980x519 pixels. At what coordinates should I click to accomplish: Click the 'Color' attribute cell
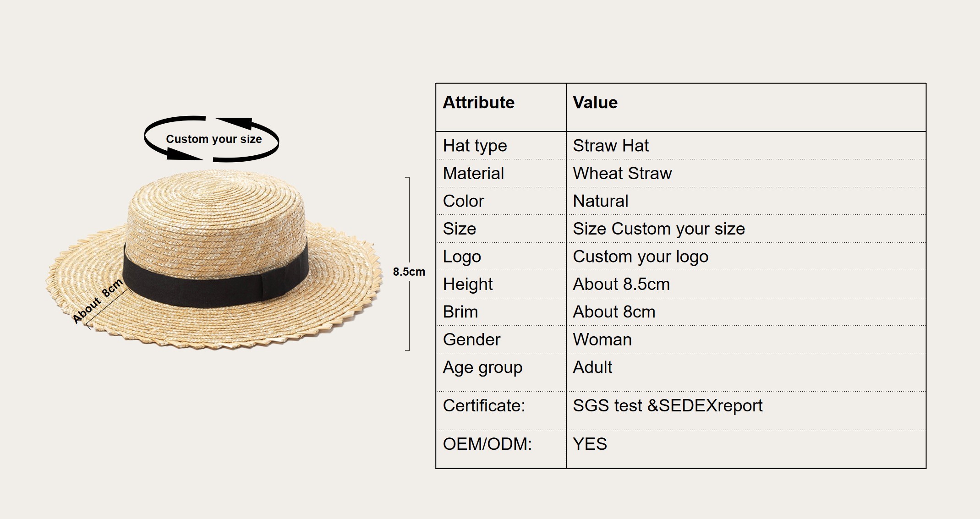(501, 201)
